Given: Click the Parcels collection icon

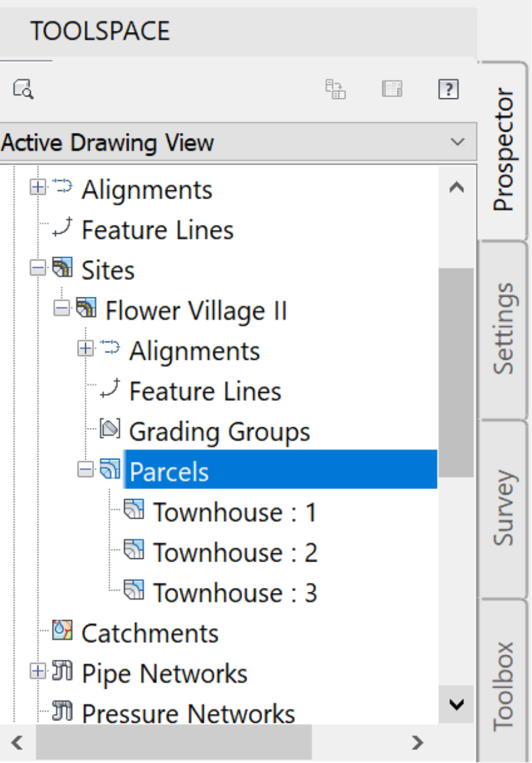Looking at the screenshot, I should [110, 469].
